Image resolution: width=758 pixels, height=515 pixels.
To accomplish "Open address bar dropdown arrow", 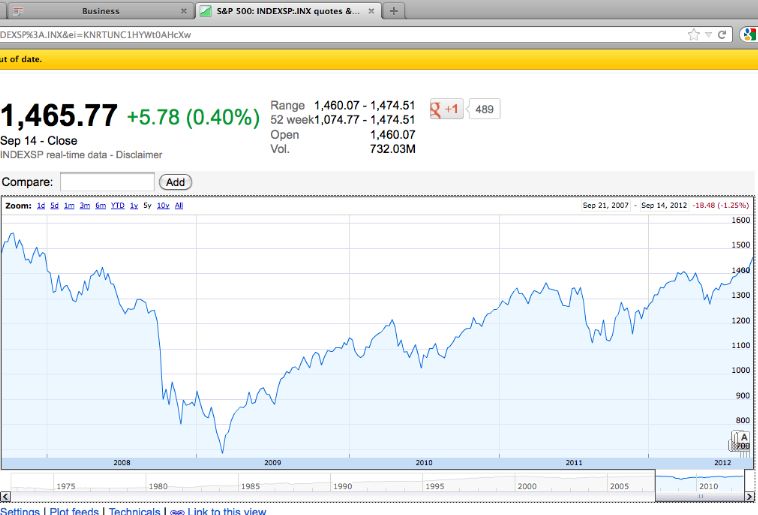I will tap(708, 34).
